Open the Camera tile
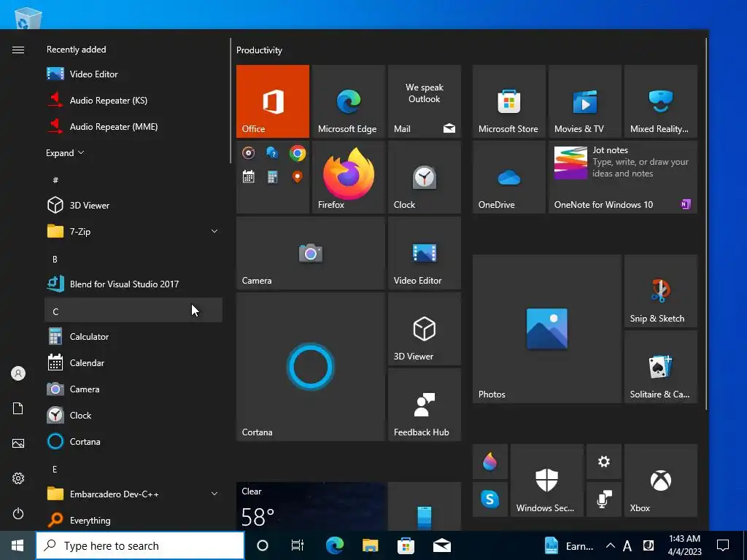The height and width of the screenshot is (560, 747). click(311, 253)
